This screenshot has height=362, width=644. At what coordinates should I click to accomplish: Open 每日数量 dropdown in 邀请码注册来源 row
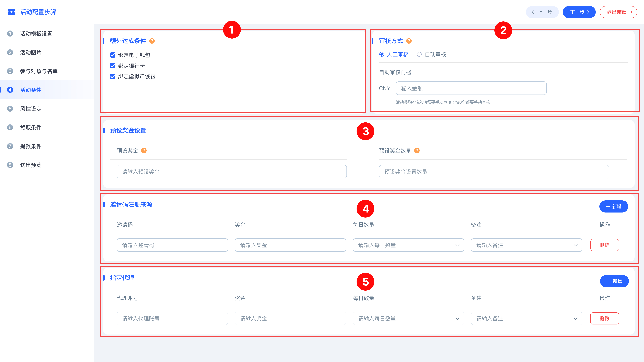pyautogui.click(x=408, y=245)
